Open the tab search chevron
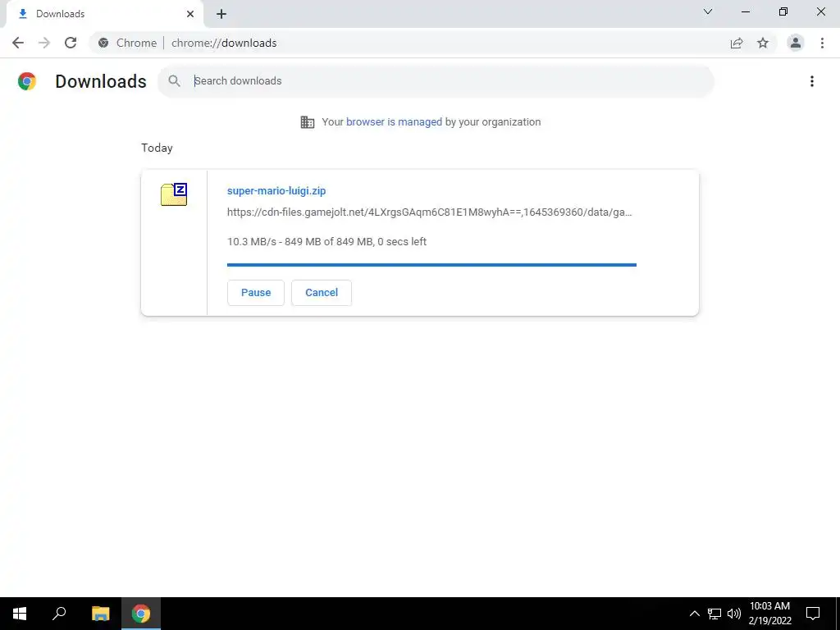The image size is (840, 630). pos(708,11)
